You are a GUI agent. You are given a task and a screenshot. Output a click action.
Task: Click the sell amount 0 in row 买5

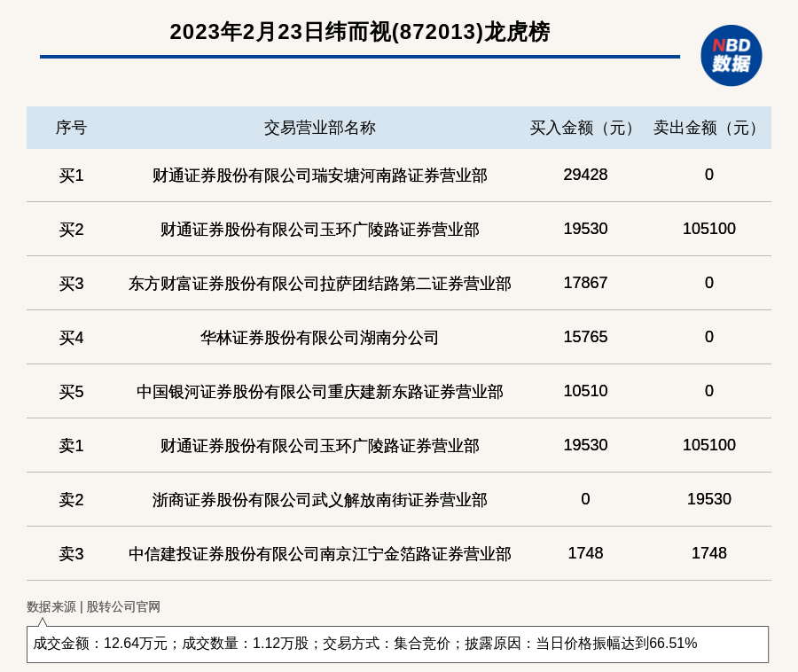point(709,391)
